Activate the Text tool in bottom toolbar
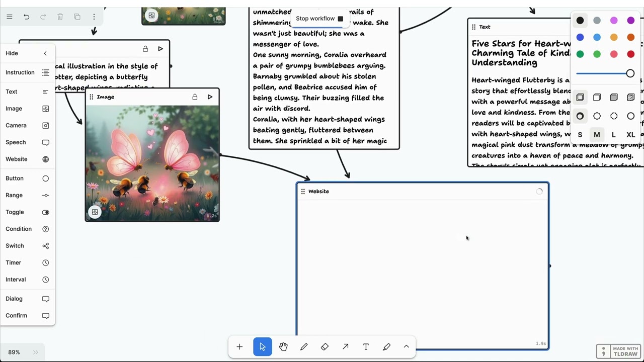644x362 pixels. pyautogui.click(x=366, y=347)
